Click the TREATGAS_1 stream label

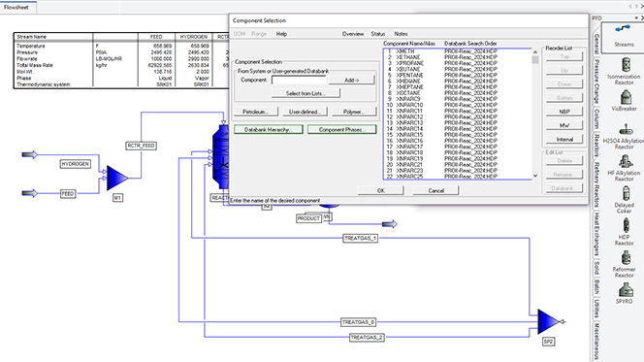[360, 239]
